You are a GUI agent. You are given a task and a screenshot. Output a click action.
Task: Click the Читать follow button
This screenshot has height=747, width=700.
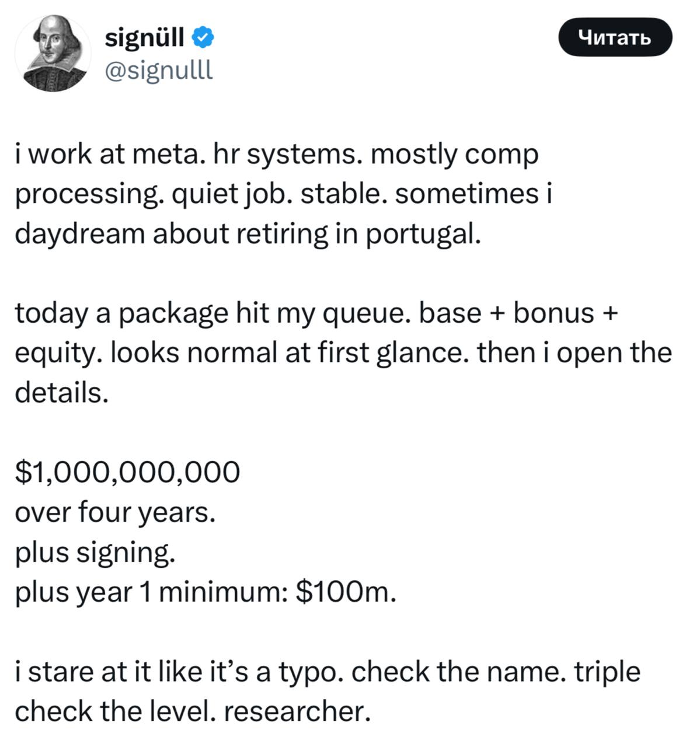(615, 37)
